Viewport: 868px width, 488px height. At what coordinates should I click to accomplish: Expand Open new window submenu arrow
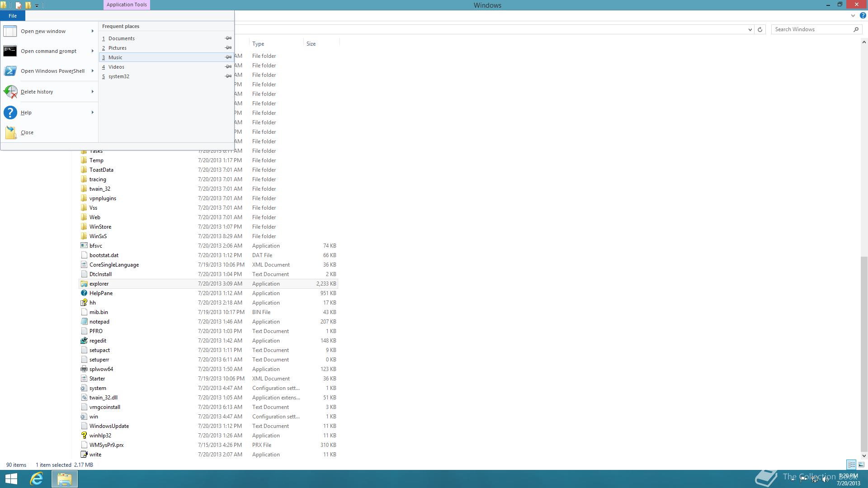click(93, 31)
